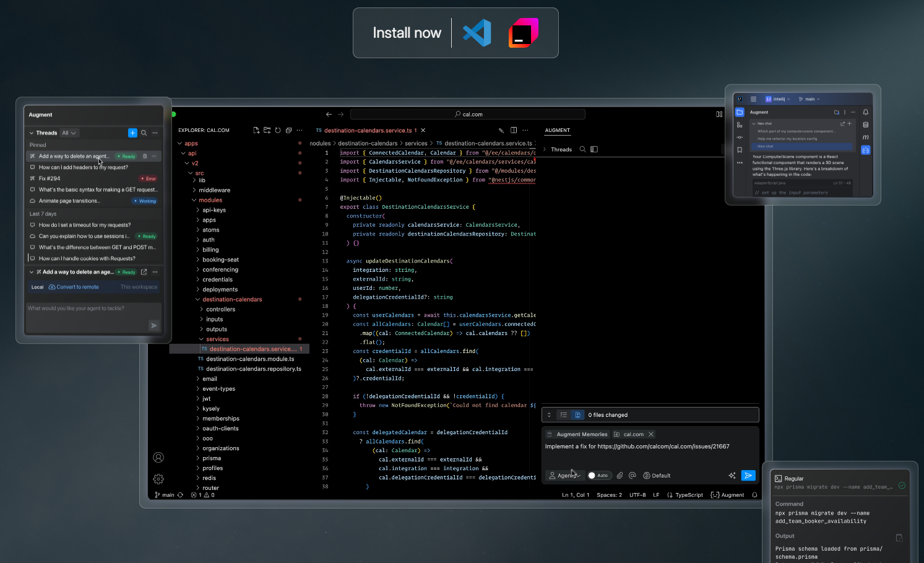
Task: Open notifications bell in status bar
Action: (754, 495)
